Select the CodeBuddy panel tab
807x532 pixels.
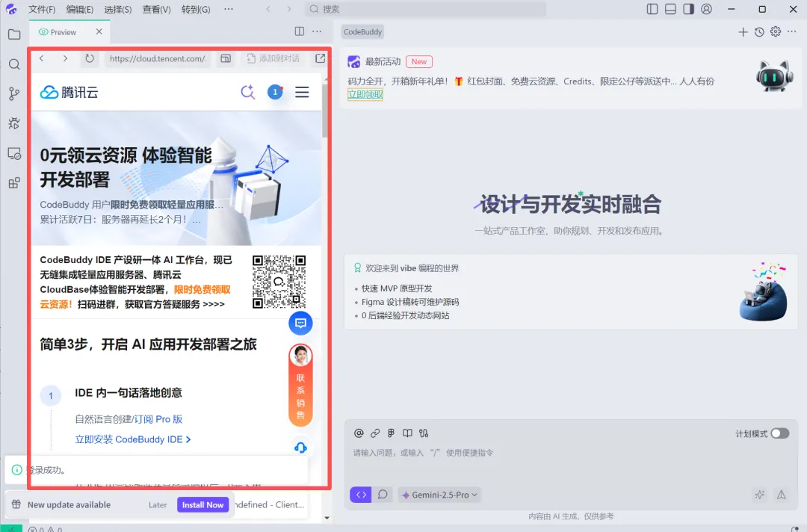point(363,32)
